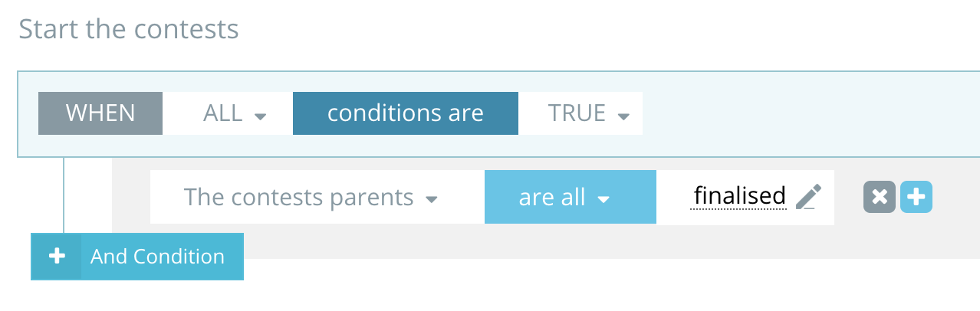The width and height of the screenshot is (980, 311).
Task: Click the caret arrow next to TRUE
Action: [623, 116]
